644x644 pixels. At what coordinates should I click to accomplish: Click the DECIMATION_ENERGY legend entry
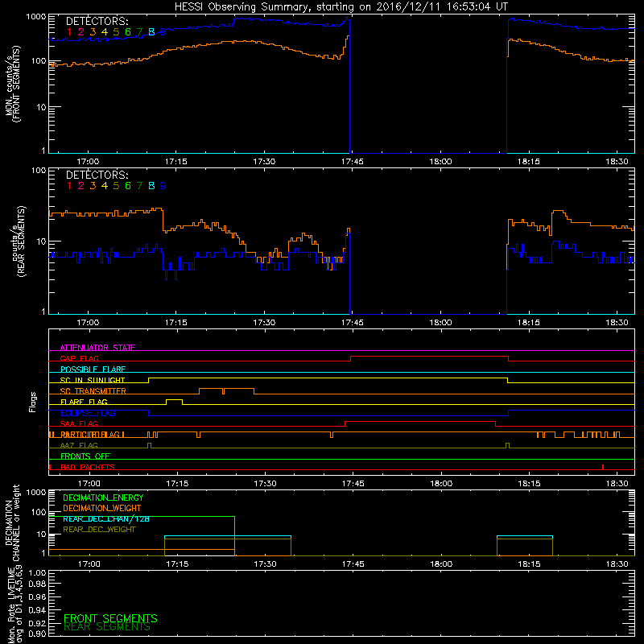pyautogui.click(x=103, y=497)
